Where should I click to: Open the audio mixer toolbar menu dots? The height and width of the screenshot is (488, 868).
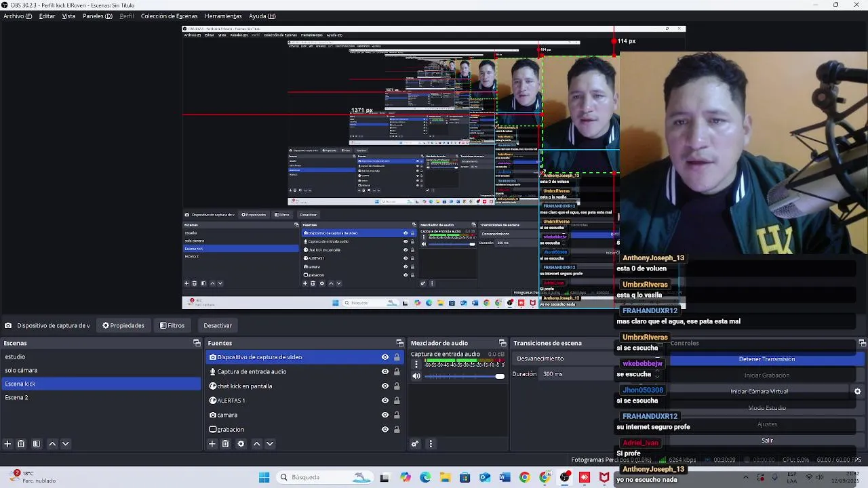pos(431,444)
